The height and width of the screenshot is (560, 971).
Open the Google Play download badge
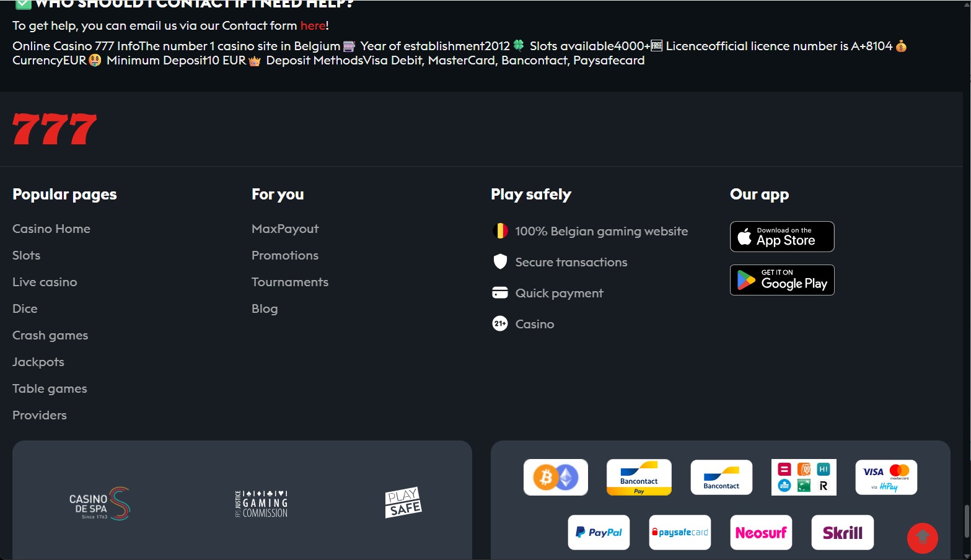782,280
